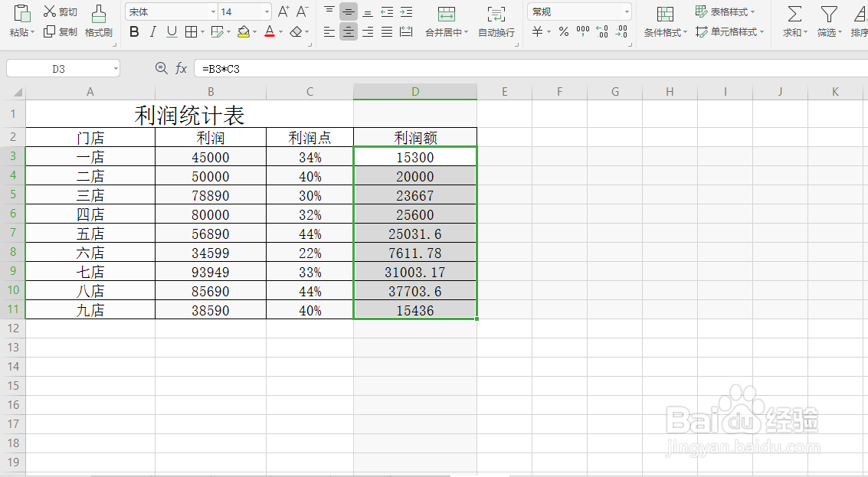Select column D header

pos(415,92)
